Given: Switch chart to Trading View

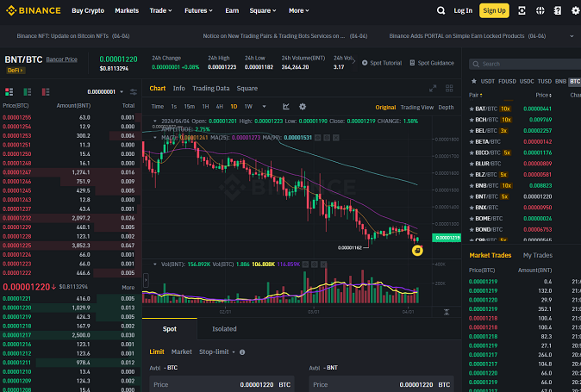Looking at the screenshot, I should click(x=417, y=108).
